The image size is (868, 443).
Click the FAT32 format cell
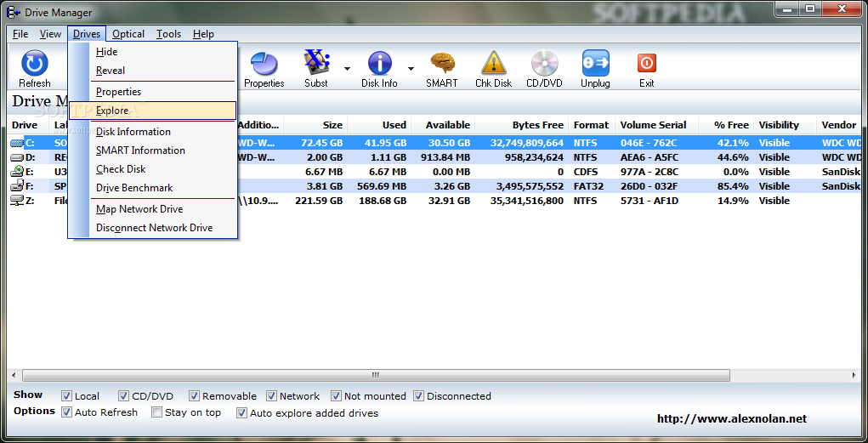point(588,186)
